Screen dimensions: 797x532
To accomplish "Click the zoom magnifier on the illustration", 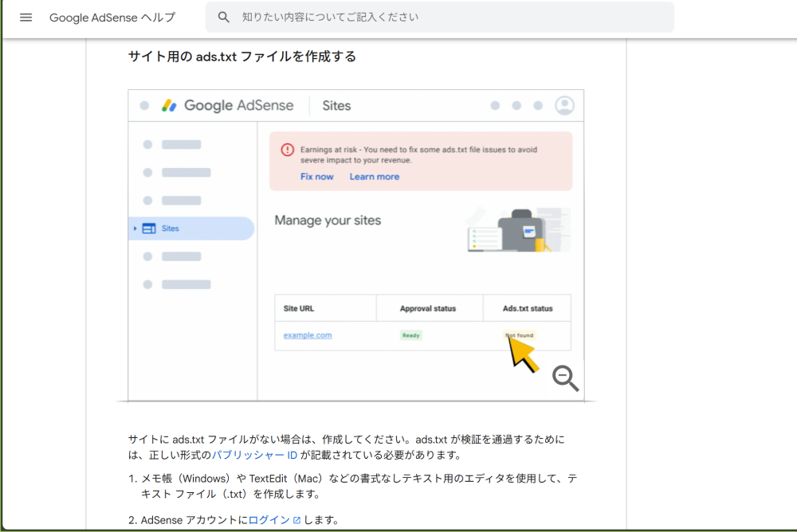I will (x=565, y=378).
